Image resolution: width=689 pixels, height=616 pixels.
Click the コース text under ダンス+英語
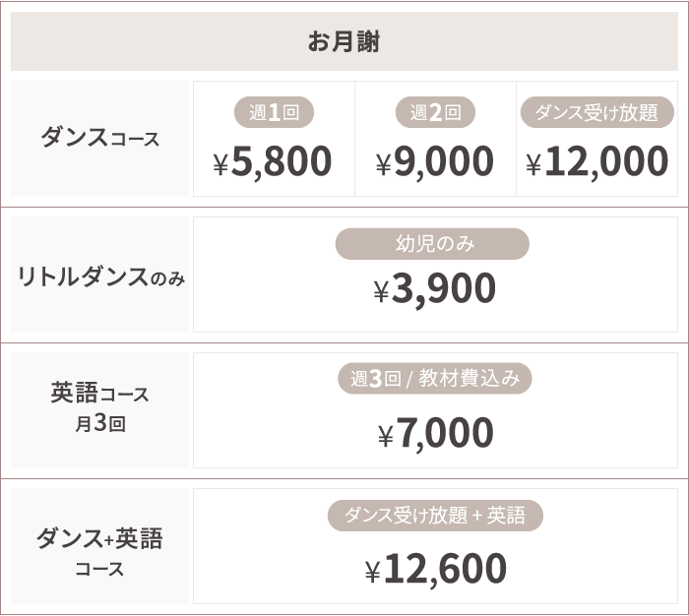tap(99, 569)
